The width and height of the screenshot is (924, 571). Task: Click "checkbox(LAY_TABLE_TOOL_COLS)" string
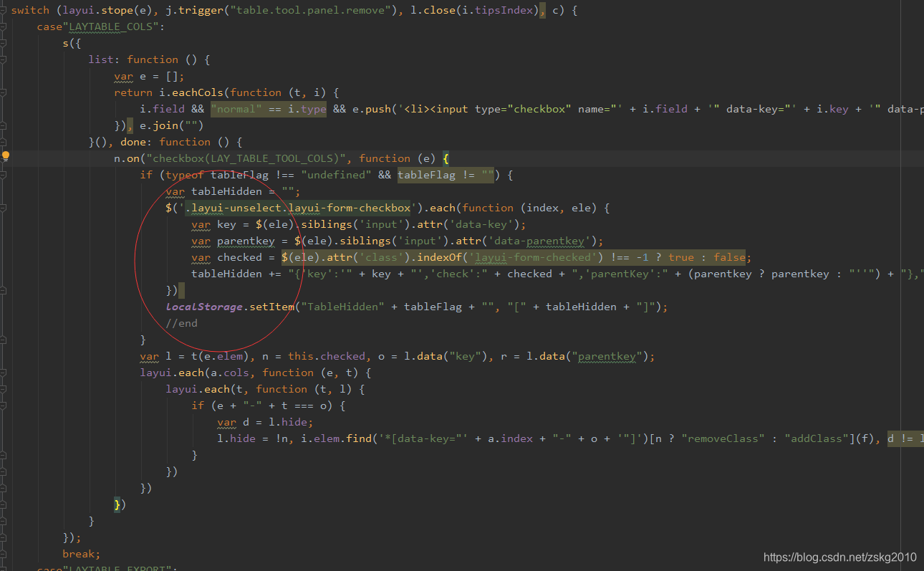(248, 158)
